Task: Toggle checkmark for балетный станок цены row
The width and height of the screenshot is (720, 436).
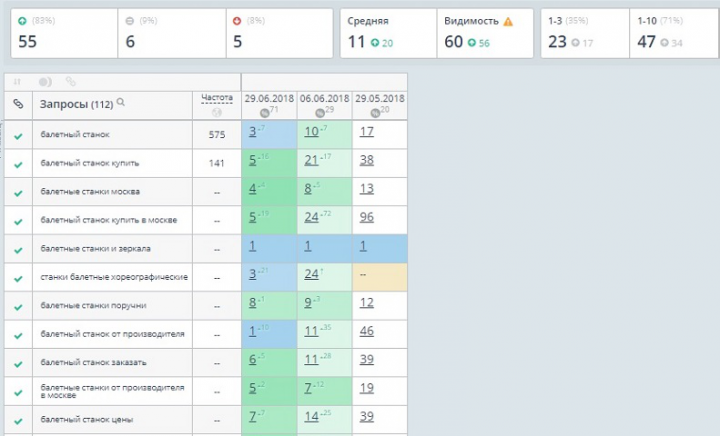Action: [x=18, y=421]
